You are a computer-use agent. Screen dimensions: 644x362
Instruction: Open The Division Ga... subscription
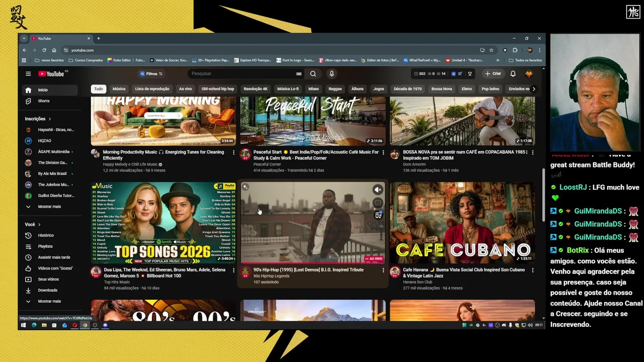pos(49,162)
